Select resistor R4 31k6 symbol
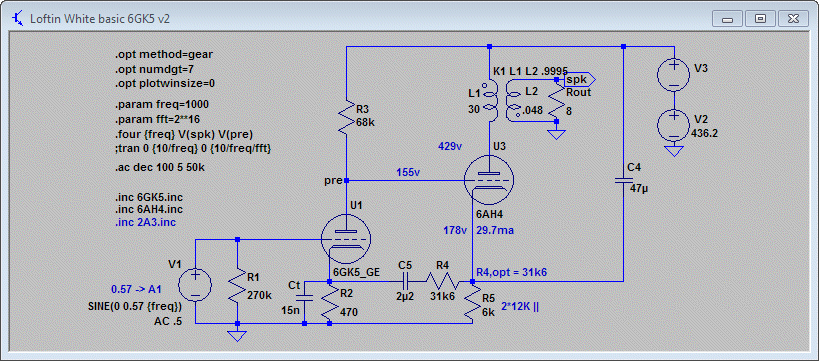 [443, 282]
